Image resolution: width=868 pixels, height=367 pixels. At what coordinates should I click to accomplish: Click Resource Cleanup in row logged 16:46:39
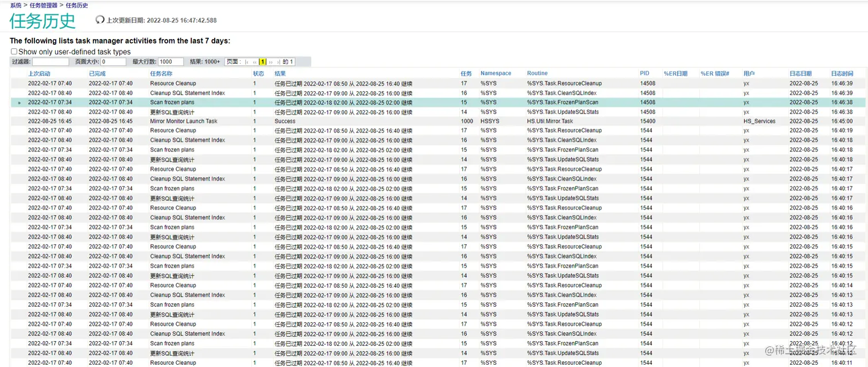pyautogui.click(x=173, y=83)
